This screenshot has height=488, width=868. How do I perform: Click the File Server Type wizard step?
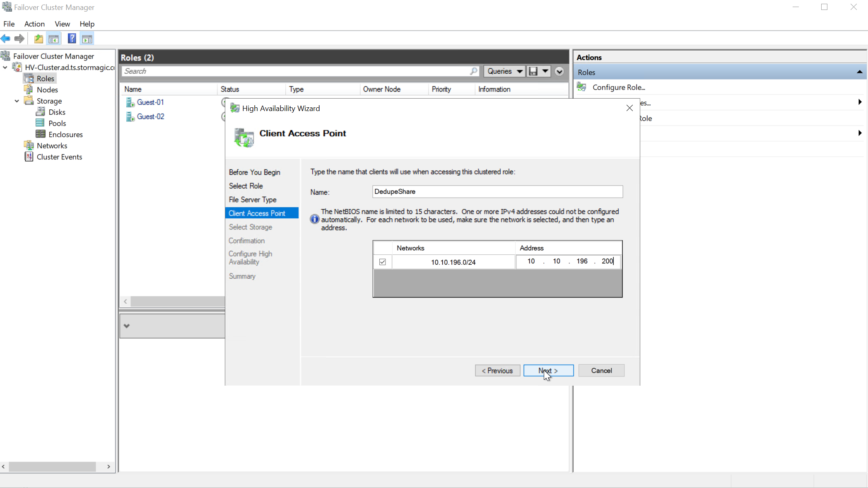pos(253,200)
